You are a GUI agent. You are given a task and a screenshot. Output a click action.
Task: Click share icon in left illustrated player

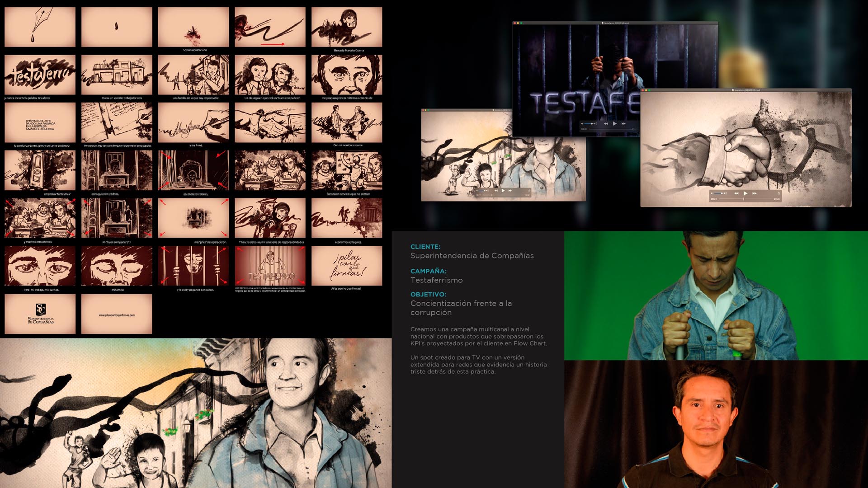(529, 190)
